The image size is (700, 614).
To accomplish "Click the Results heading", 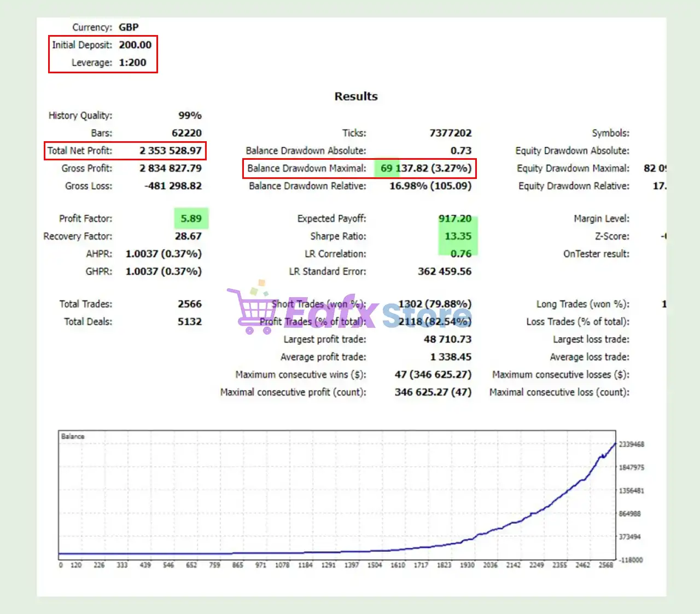I will 356,96.
